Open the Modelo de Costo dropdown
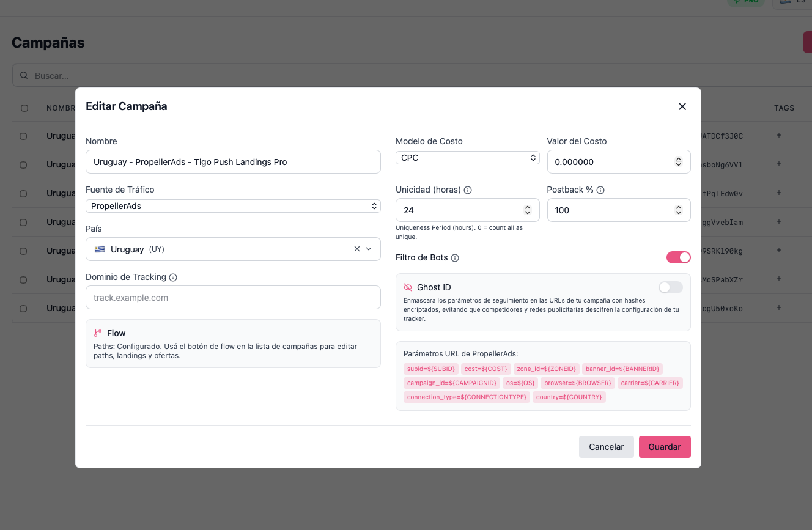The image size is (812, 530). [468, 158]
